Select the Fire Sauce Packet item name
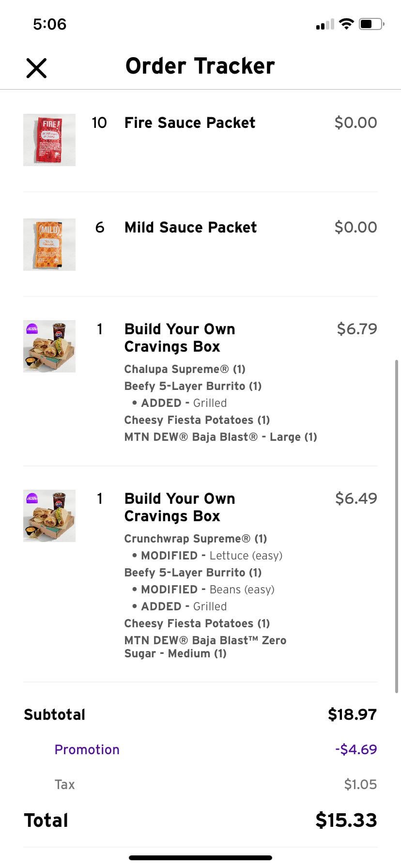 coord(190,123)
